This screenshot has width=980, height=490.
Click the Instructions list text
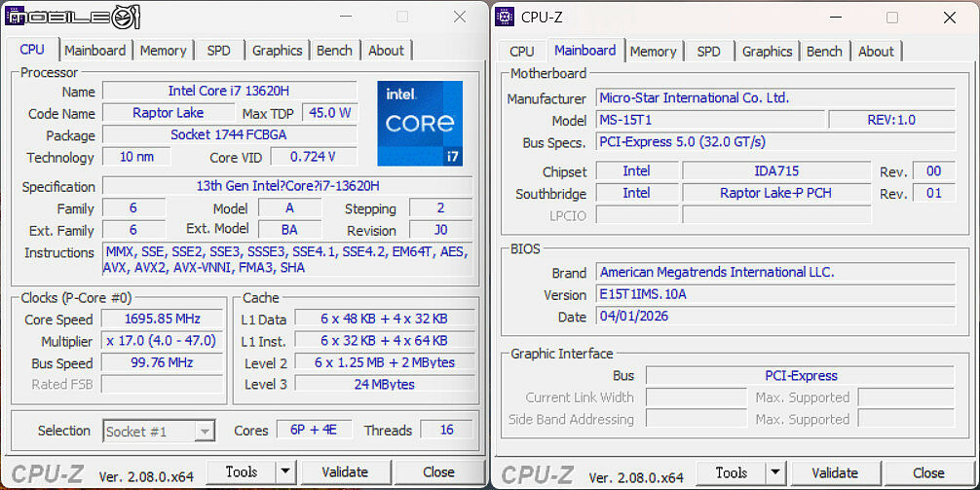coord(287,260)
